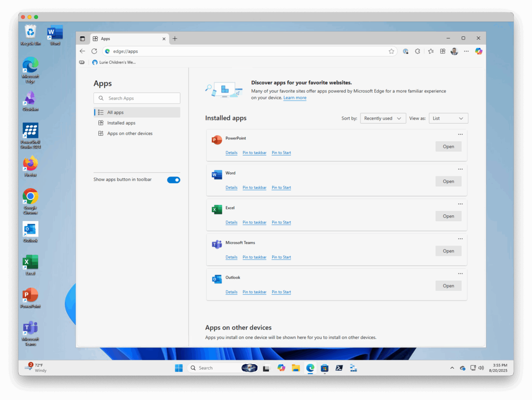Click the Apps grid icon on Edge toolbar
The height and width of the screenshot is (400, 532).
click(443, 51)
